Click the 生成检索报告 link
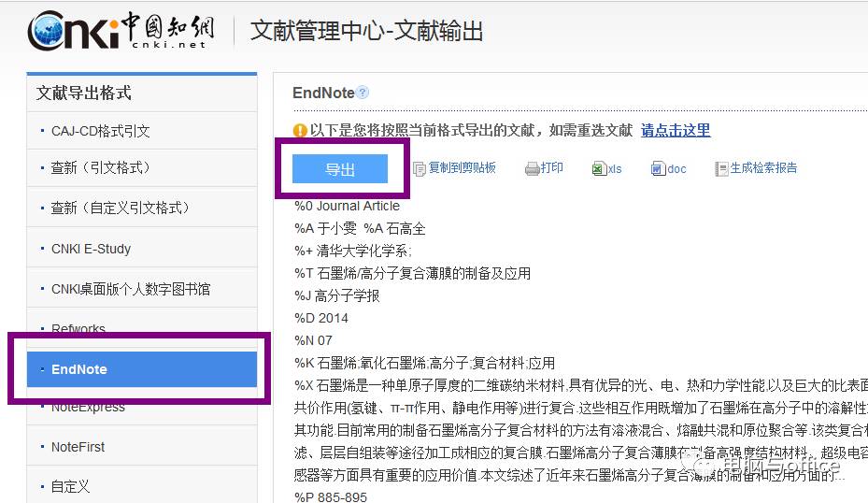 click(x=763, y=168)
